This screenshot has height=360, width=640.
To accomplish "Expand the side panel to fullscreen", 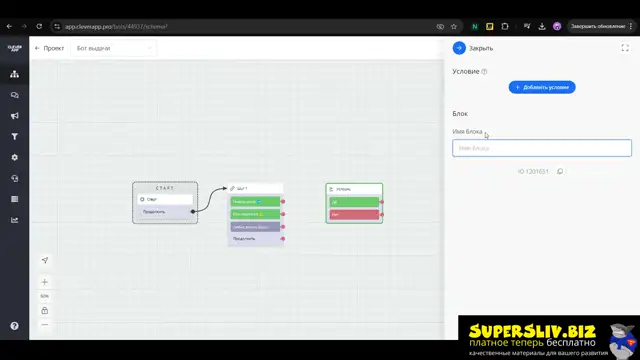I will (625, 48).
